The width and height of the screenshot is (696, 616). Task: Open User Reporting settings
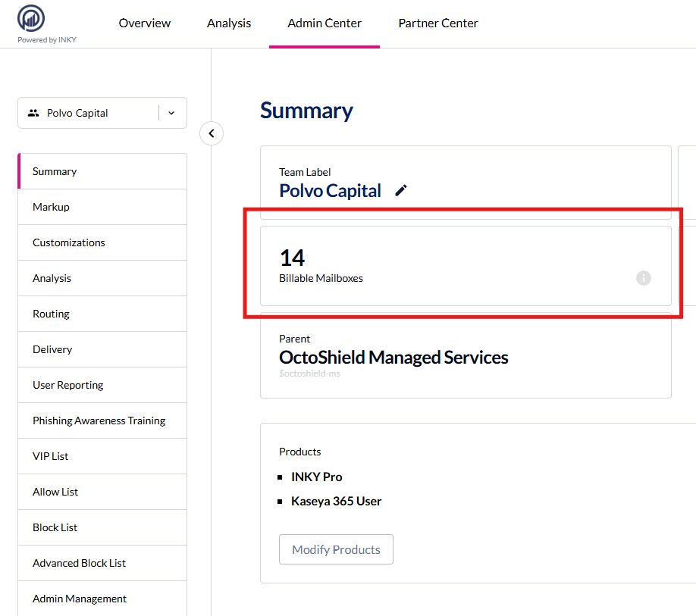point(68,385)
